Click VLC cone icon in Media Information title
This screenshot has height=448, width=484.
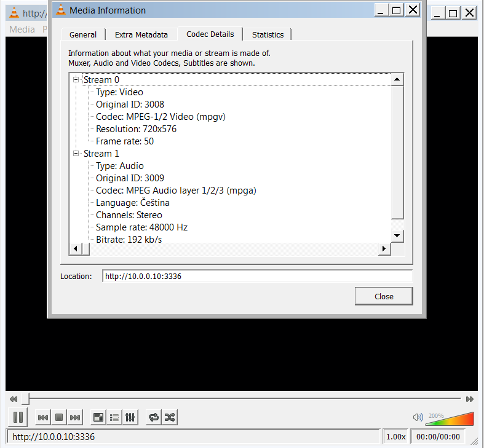pyautogui.click(x=61, y=10)
